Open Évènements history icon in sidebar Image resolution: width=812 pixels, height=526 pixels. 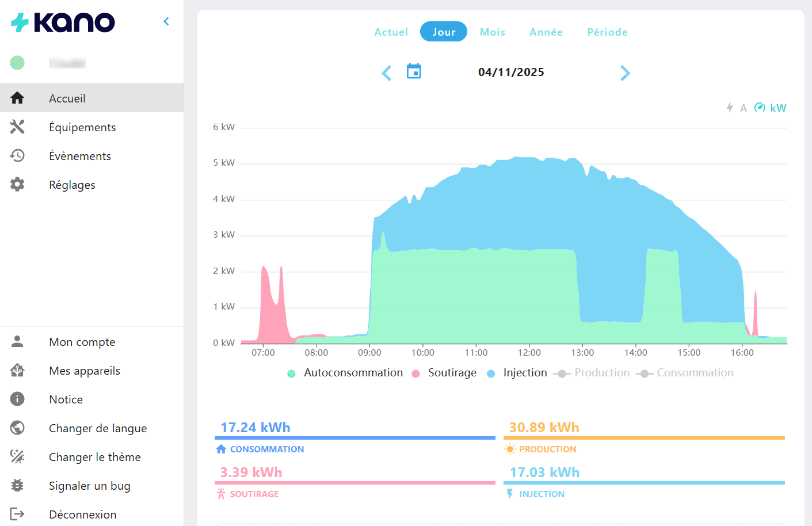[17, 155]
